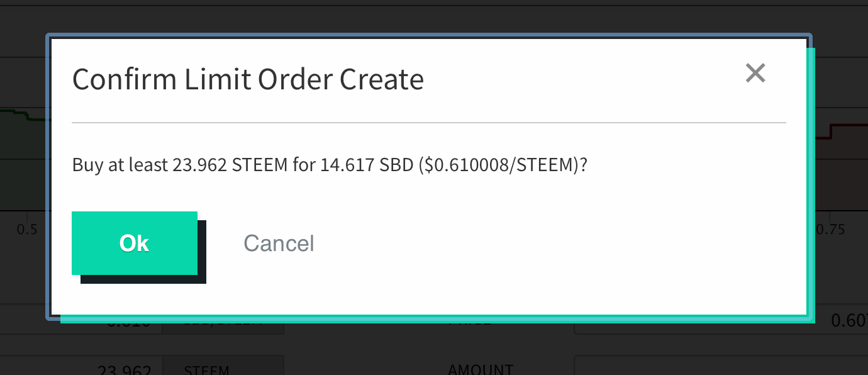Click the Confirm Limit Order Create title
The image size is (868, 375).
click(248, 79)
